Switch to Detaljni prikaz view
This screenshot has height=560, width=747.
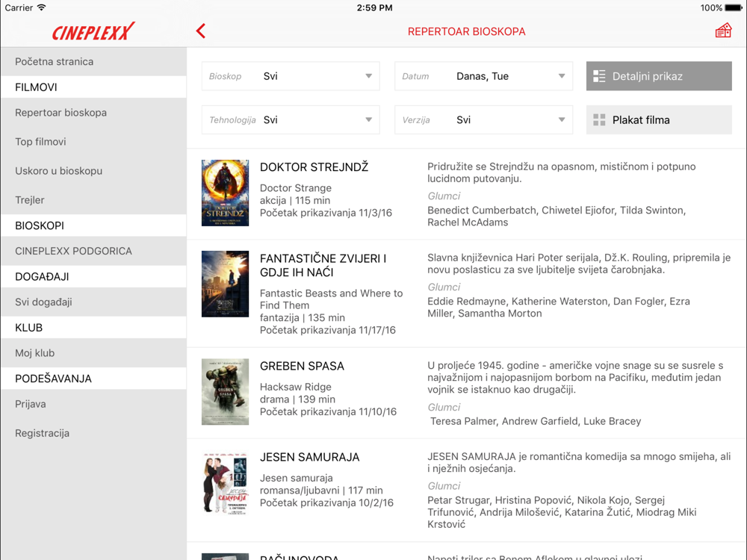[659, 76]
